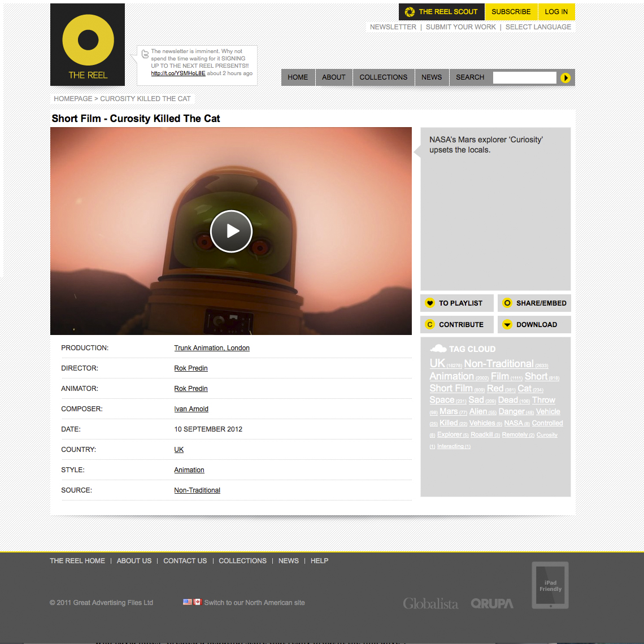This screenshot has width=644, height=644.
Task: Go to the News navigation tab
Action: click(432, 77)
